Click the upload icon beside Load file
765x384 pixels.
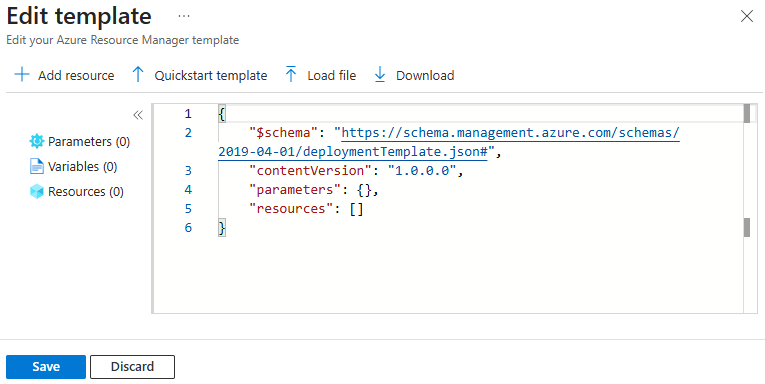pyautogui.click(x=291, y=75)
